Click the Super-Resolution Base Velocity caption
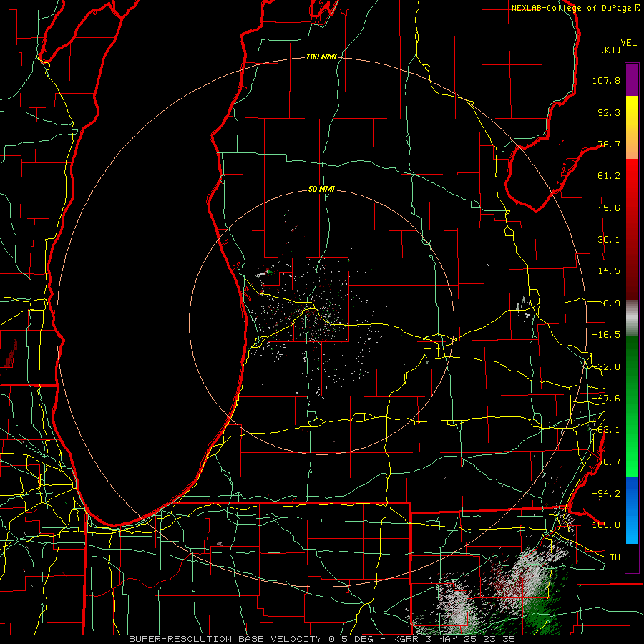Image resolution: width=644 pixels, height=644 pixels. pyautogui.click(x=322, y=639)
